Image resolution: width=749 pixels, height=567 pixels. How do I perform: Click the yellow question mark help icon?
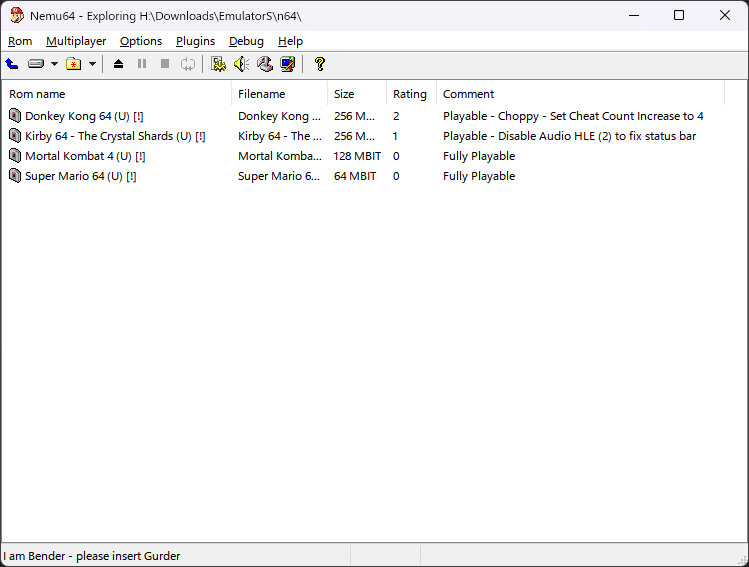coord(320,64)
